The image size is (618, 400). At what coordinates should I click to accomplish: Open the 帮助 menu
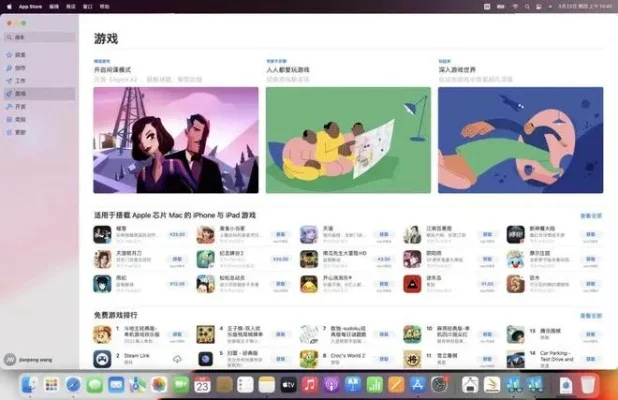click(104, 7)
